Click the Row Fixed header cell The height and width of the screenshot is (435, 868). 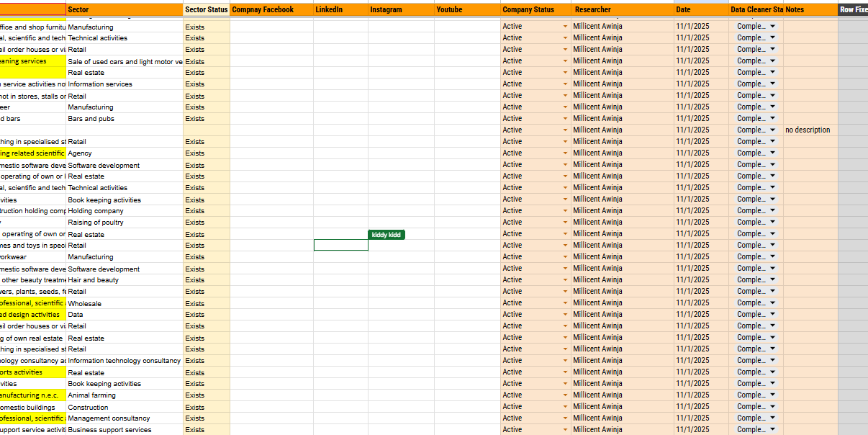(853, 9)
